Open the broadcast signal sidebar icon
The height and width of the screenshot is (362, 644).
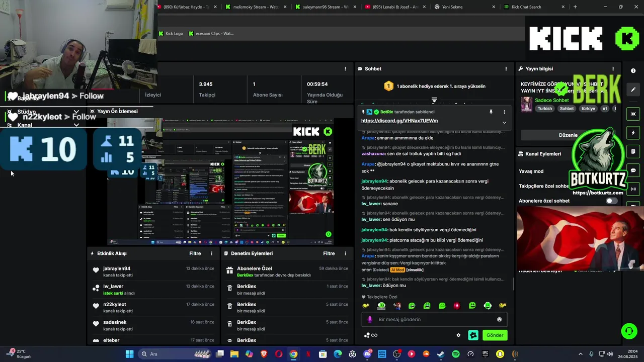633,189
